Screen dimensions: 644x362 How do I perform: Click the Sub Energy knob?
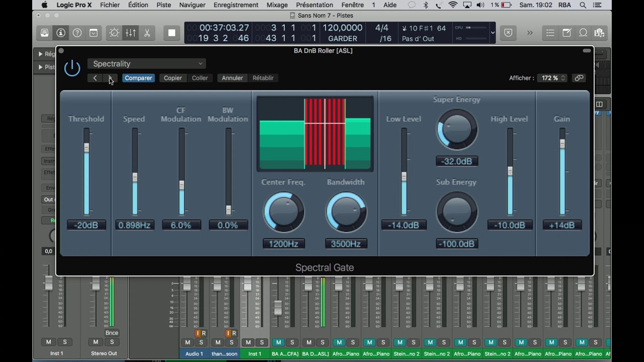pos(457,212)
